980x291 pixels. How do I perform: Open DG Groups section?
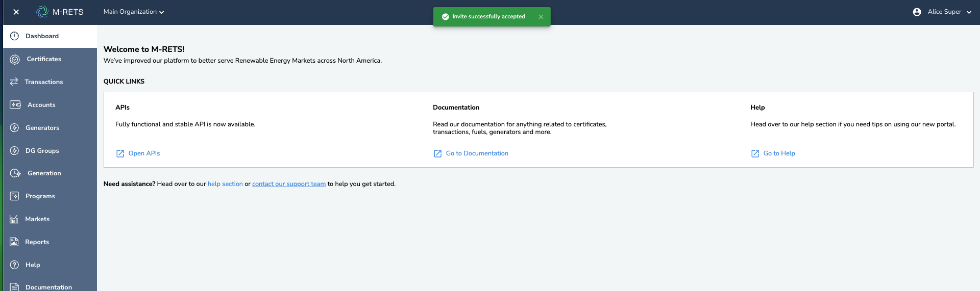pyautogui.click(x=50, y=151)
